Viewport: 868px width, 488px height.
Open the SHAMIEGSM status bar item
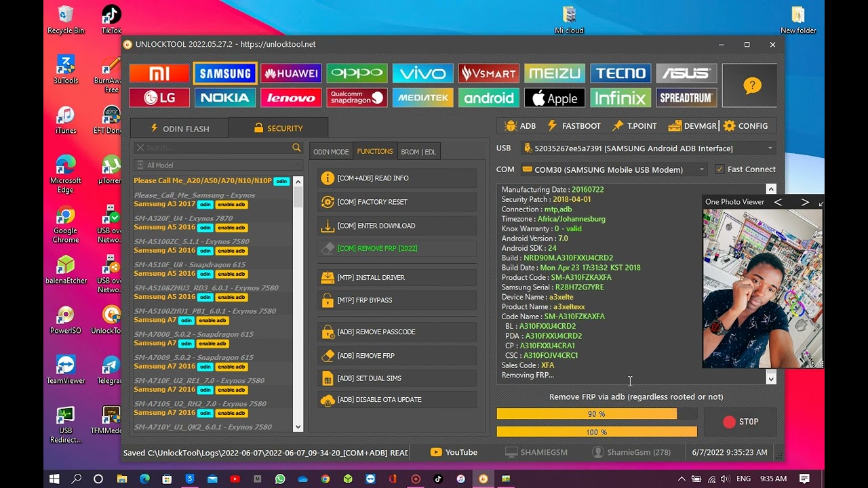coord(536,452)
